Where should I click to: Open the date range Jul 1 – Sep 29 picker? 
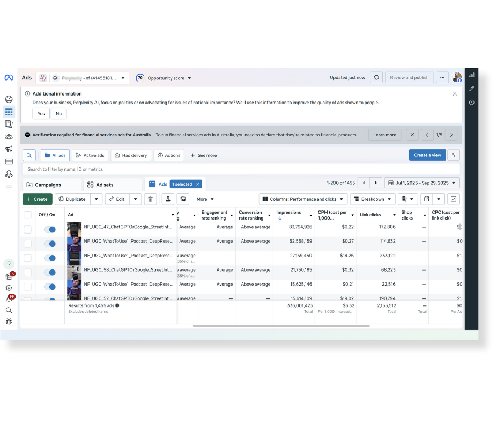(422, 183)
